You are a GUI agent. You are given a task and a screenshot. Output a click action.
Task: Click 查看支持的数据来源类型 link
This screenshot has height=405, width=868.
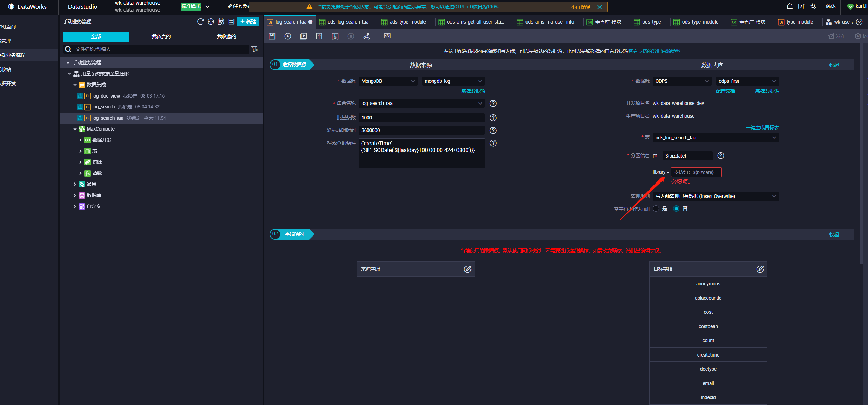point(655,51)
